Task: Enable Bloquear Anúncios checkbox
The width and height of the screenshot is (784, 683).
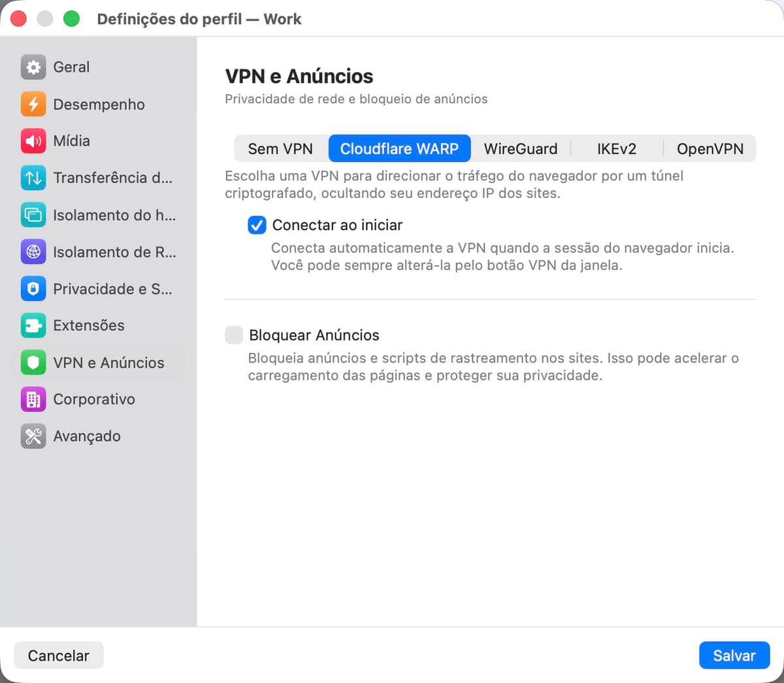Action: [x=234, y=335]
